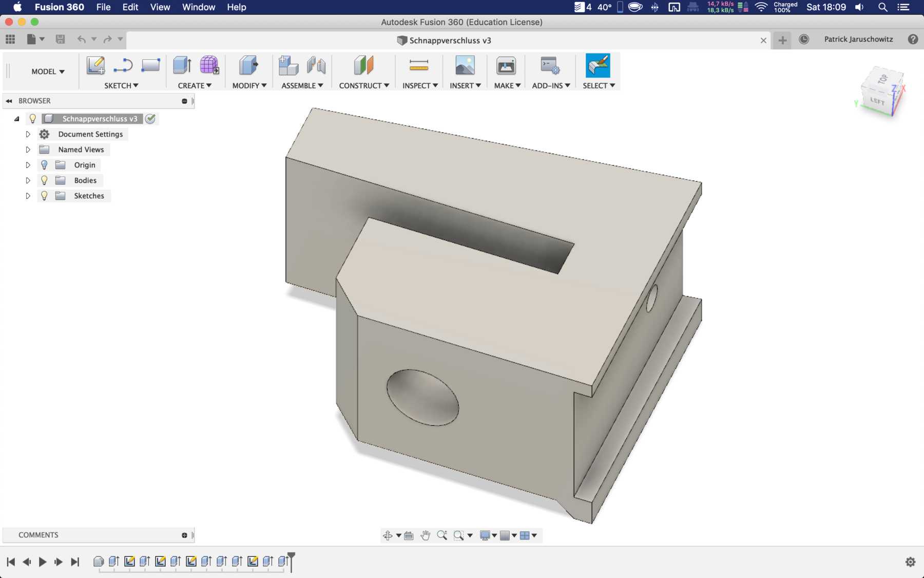The width and height of the screenshot is (924, 578).
Task: Open the Window menu
Action: pyautogui.click(x=199, y=7)
